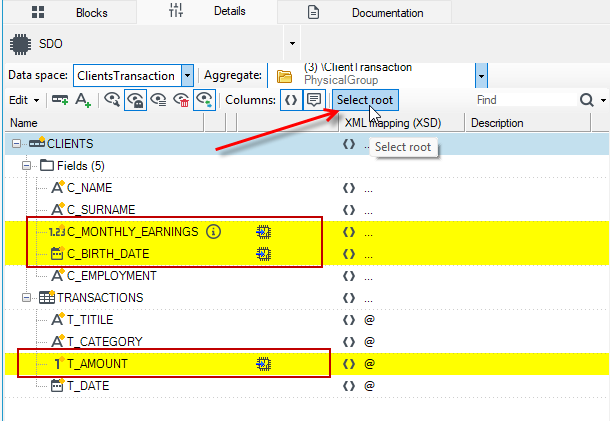
Task: Click the SDO chip icon
Action: [x=20, y=44]
